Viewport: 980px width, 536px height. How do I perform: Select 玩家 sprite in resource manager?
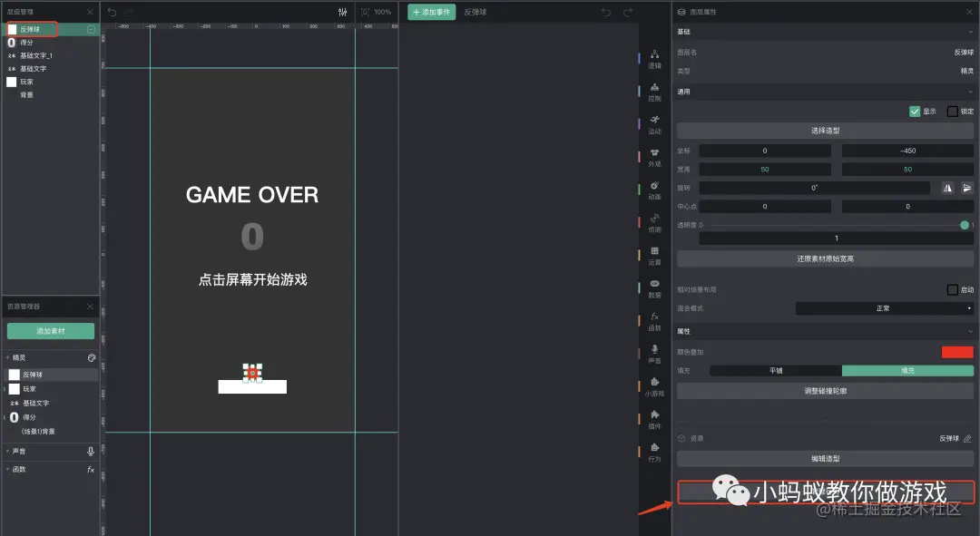coord(51,389)
